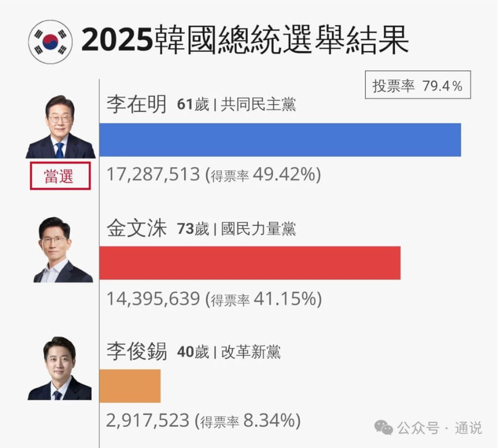Click the red 當選 badge
498x448 pixels.
59,176
